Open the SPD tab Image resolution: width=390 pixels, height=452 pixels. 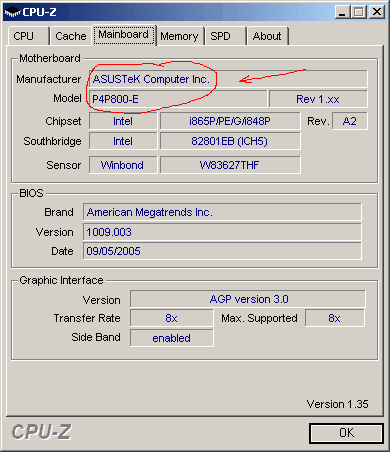[226, 36]
